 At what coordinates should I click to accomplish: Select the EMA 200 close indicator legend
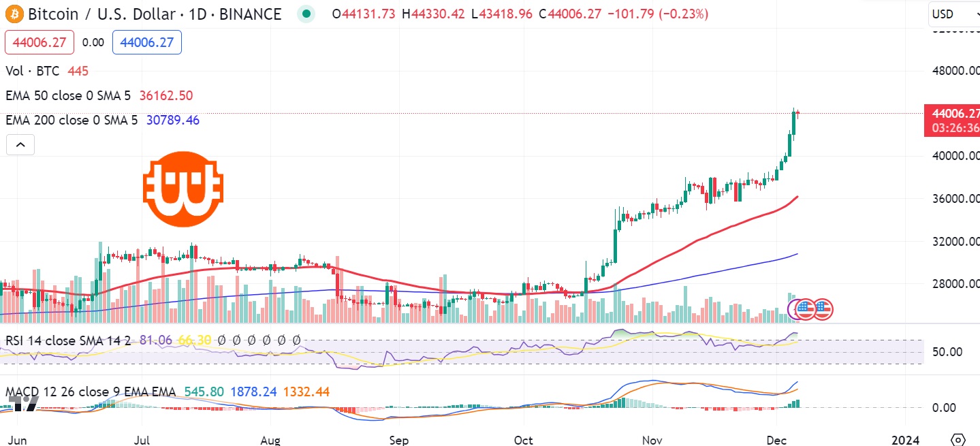[x=72, y=120]
